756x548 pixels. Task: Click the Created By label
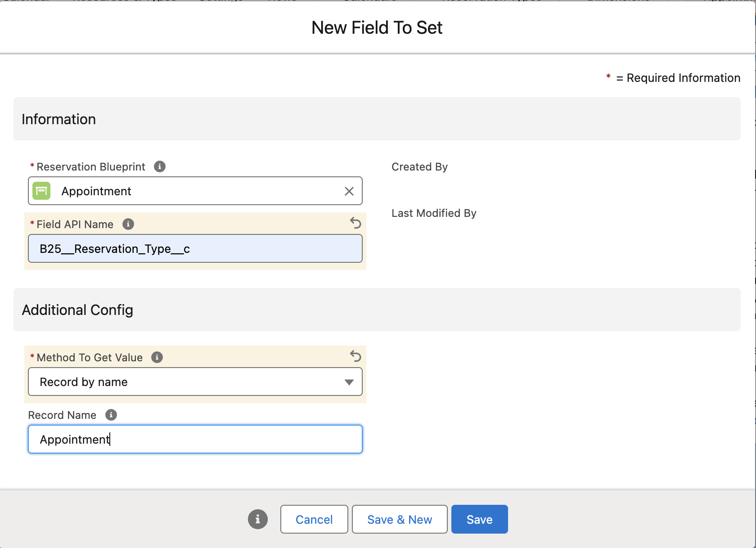coord(419,167)
